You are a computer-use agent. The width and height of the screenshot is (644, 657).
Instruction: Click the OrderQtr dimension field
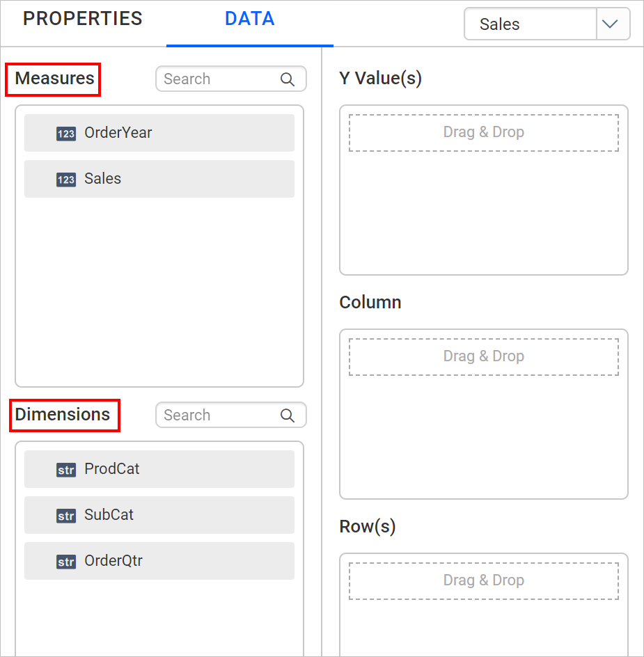tap(159, 562)
